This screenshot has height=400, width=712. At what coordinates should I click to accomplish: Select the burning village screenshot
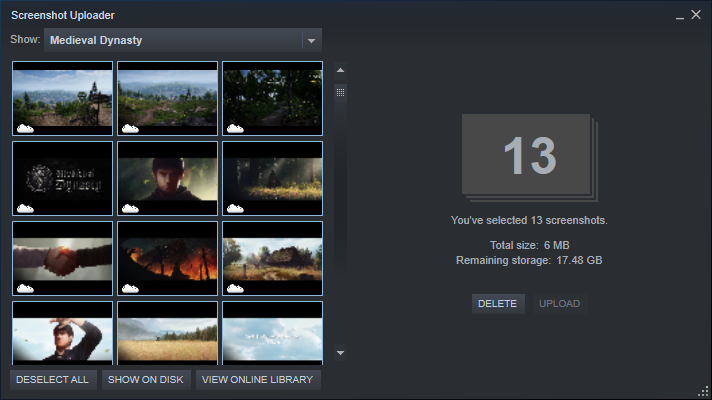pyautogui.click(x=168, y=258)
